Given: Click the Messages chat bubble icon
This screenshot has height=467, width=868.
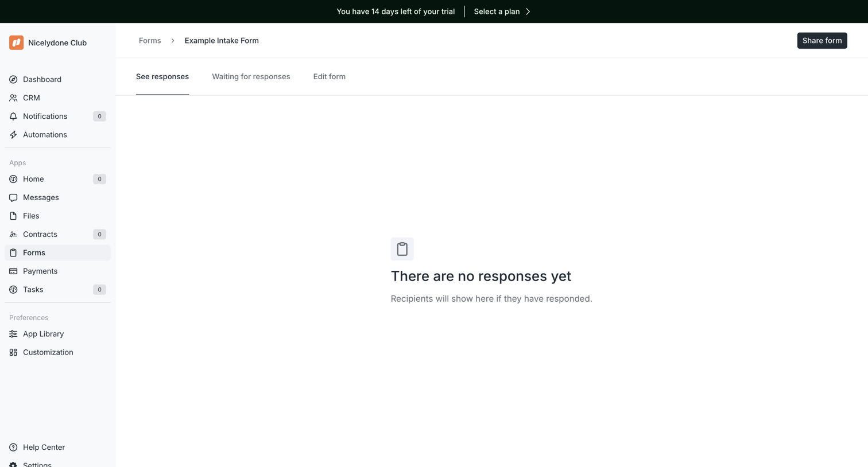Looking at the screenshot, I should (13, 197).
